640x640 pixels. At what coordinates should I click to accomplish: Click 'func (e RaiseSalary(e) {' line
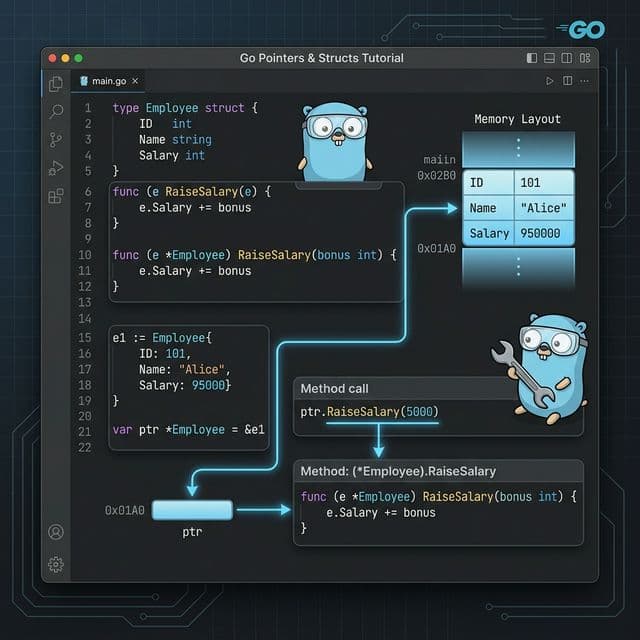pos(192,191)
